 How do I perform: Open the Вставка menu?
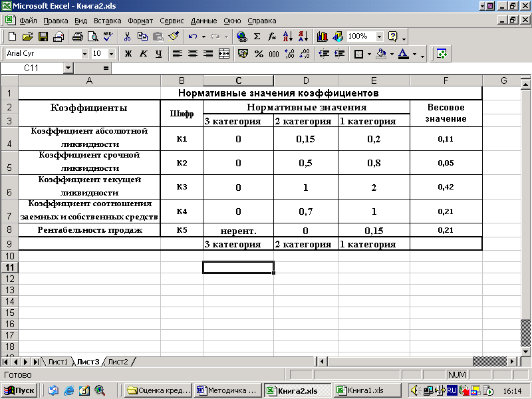pyautogui.click(x=108, y=21)
